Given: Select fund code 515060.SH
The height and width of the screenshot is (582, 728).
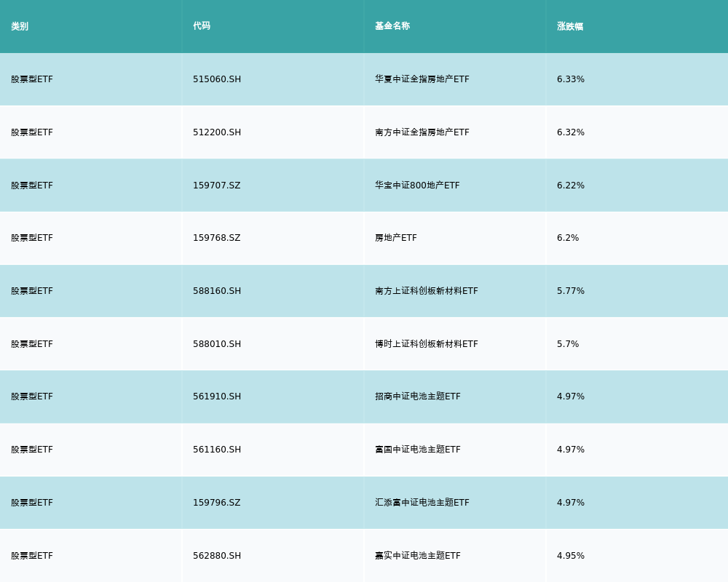Looking at the screenshot, I should pyautogui.click(x=217, y=79).
